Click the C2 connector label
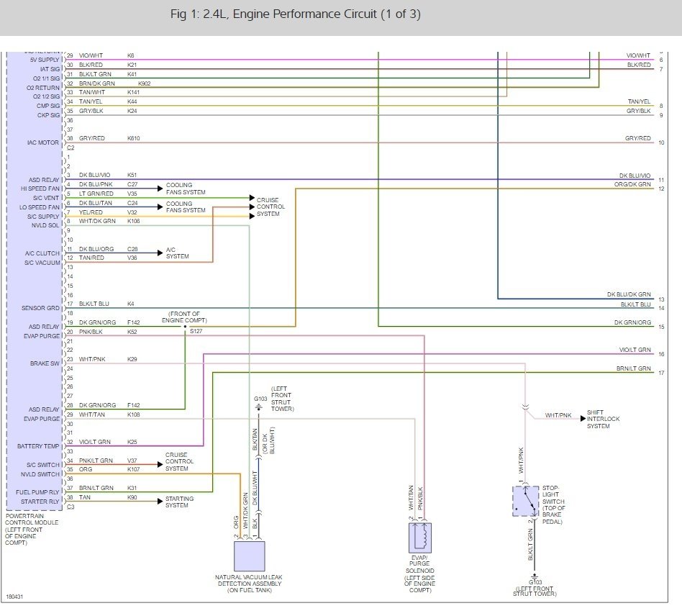The height and width of the screenshot is (616, 682). [x=71, y=148]
